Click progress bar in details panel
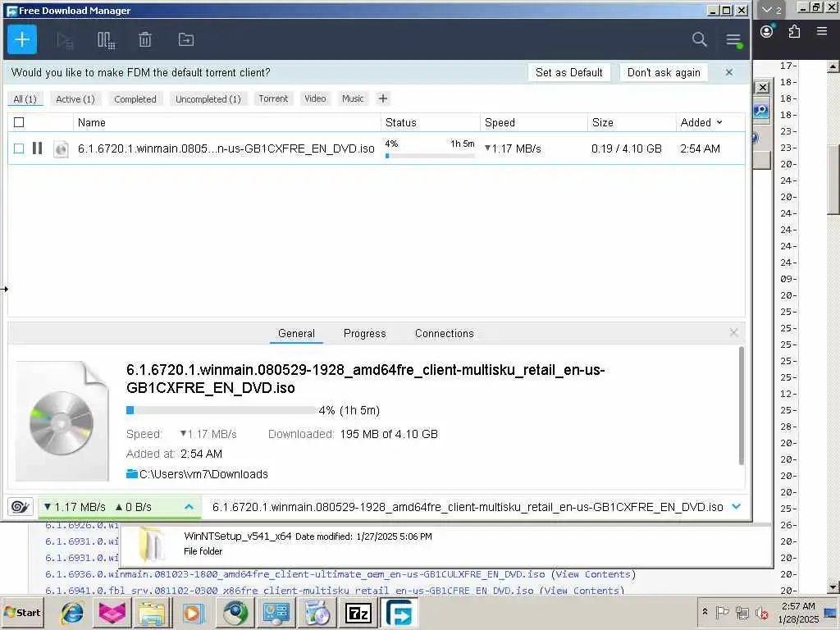The height and width of the screenshot is (630, 840). coord(221,410)
